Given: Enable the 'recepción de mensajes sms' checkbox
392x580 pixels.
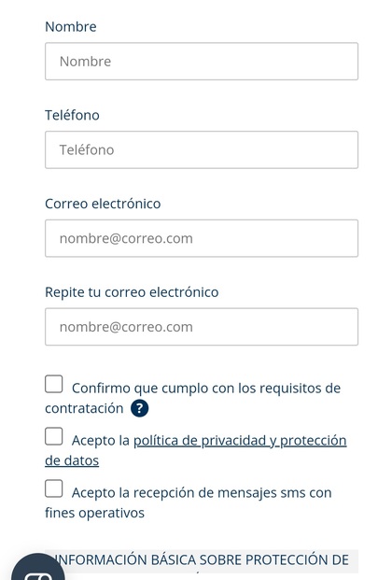Looking at the screenshot, I should (x=54, y=488).
